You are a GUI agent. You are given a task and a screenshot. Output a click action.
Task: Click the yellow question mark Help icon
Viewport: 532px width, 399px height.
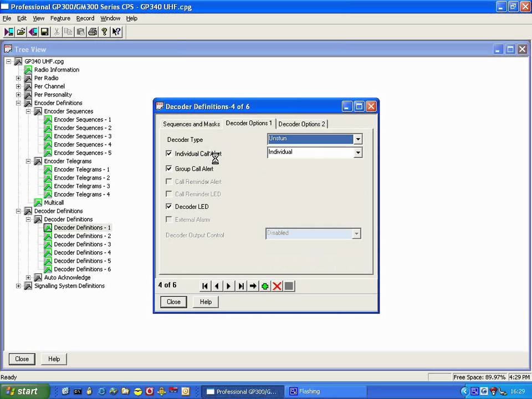point(104,32)
